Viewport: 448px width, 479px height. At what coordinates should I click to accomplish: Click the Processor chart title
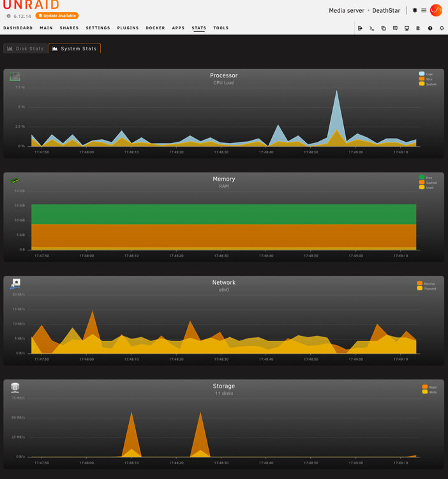coord(224,75)
